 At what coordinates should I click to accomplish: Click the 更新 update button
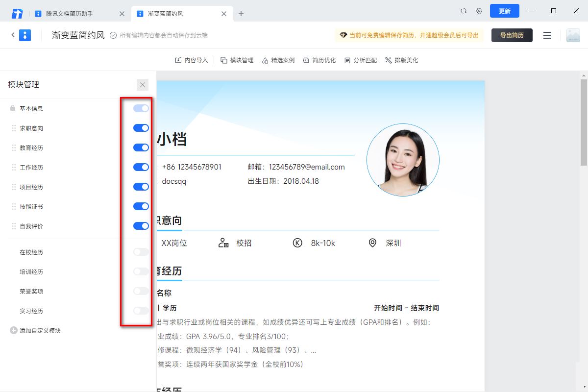click(x=505, y=11)
